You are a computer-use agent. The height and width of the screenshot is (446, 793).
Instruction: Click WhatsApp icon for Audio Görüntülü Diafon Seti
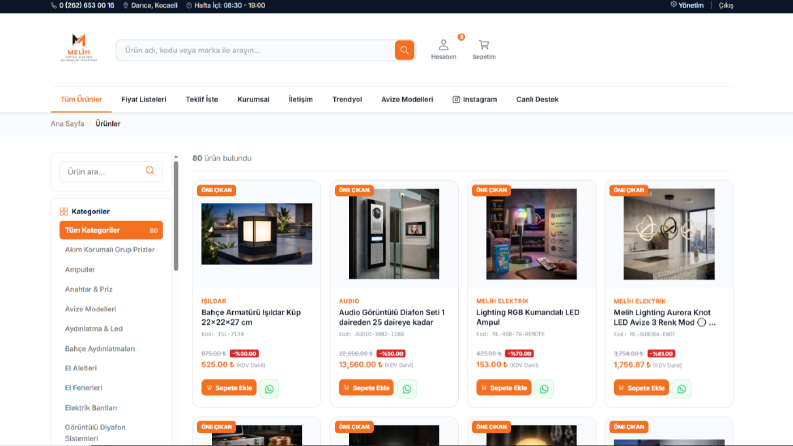407,389
